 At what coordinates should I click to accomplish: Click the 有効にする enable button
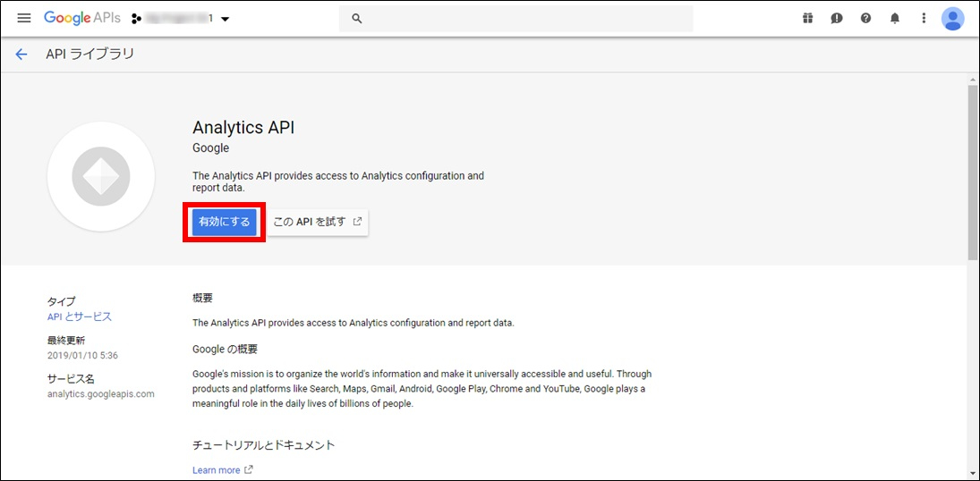[x=225, y=222]
